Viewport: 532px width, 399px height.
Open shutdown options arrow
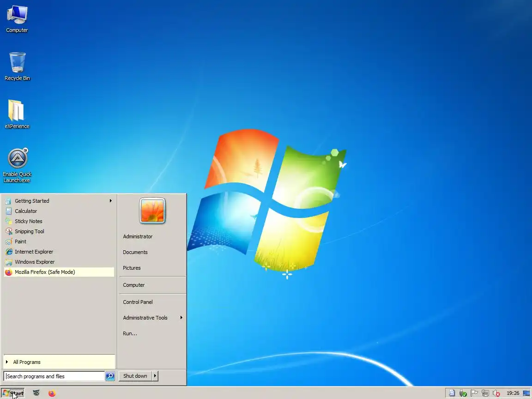tap(155, 376)
